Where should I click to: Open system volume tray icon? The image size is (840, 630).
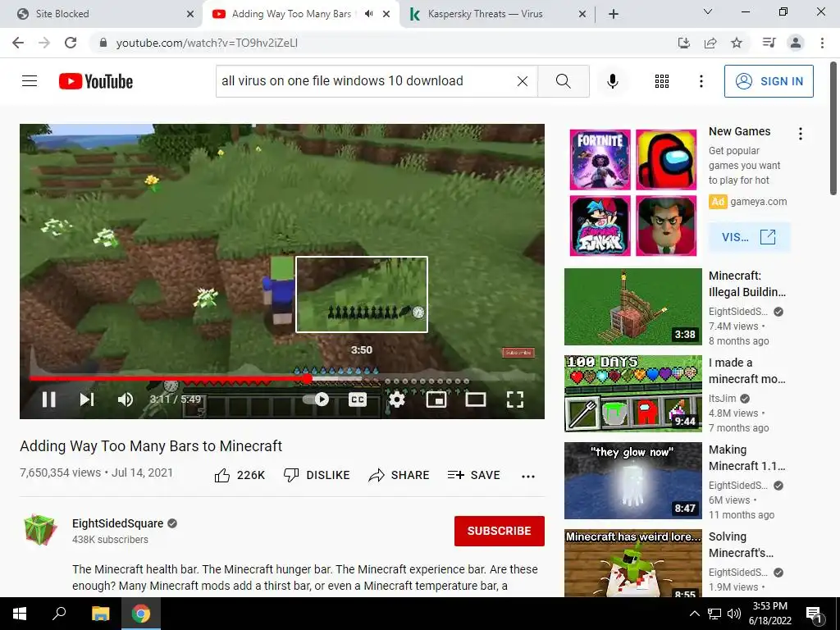pyautogui.click(x=734, y=614)
